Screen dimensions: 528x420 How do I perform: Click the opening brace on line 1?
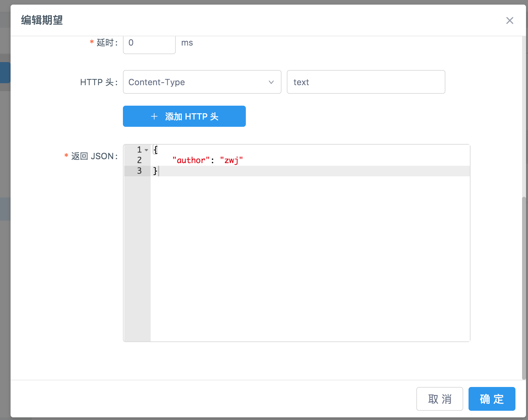(x=155, y=150)
